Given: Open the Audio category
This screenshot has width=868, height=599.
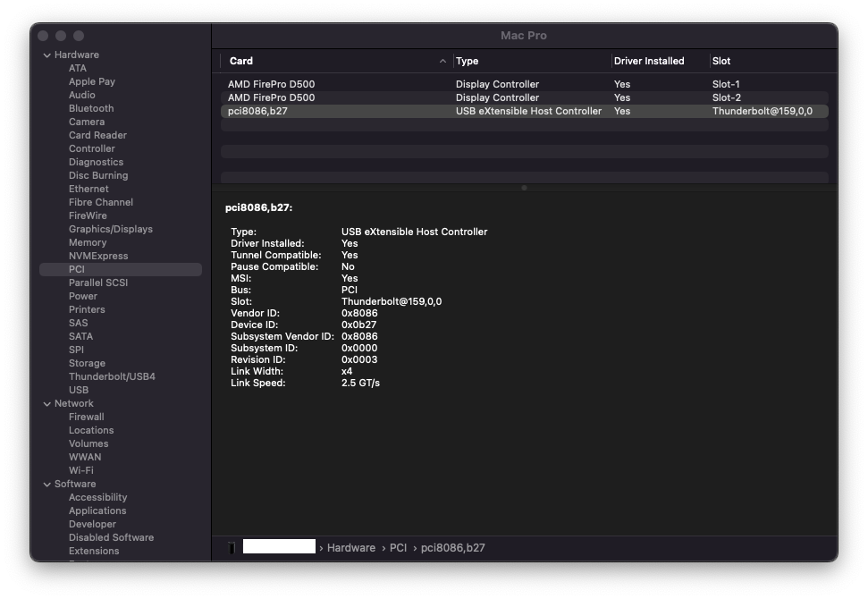Looking at the screenshot, I should (82, 95).
